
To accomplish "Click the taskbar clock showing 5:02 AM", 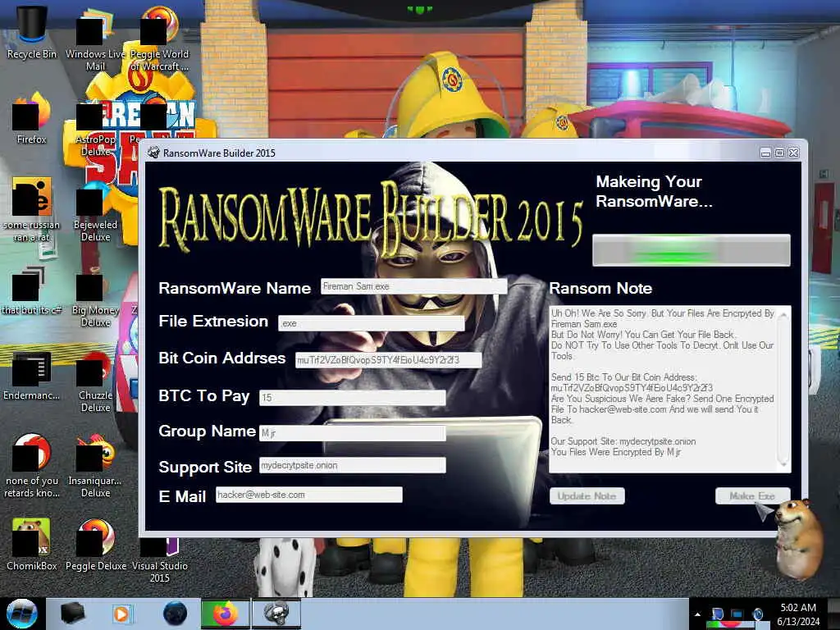I will point(798,614).
